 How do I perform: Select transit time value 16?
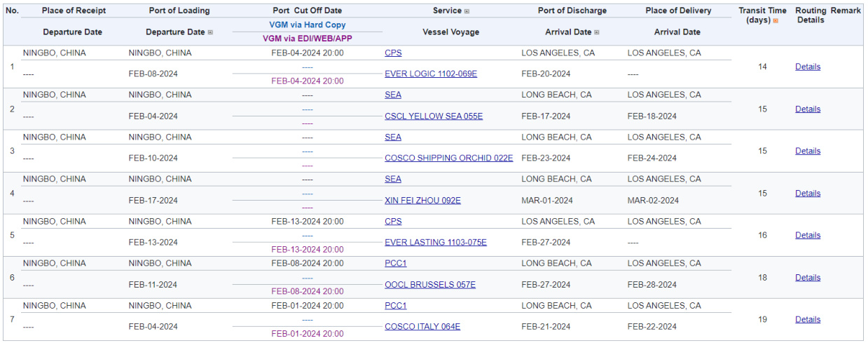[x=763, y=236]
